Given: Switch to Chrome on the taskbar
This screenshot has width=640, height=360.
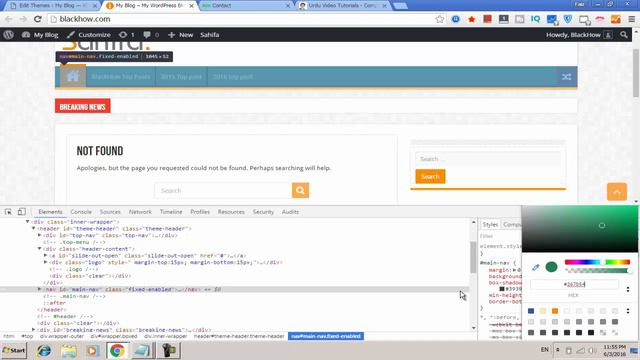Looking at the screenshot, I should coord(117,350).
